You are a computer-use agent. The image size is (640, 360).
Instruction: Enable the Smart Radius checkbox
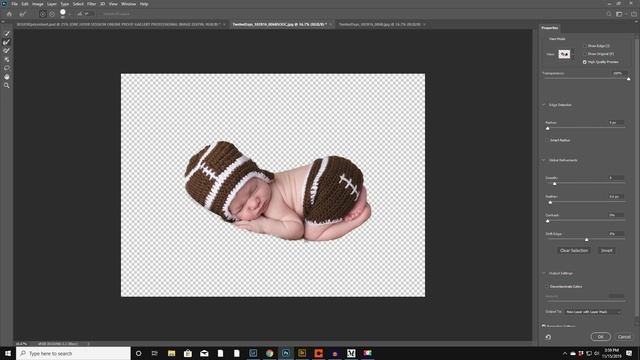pos(547,140)
